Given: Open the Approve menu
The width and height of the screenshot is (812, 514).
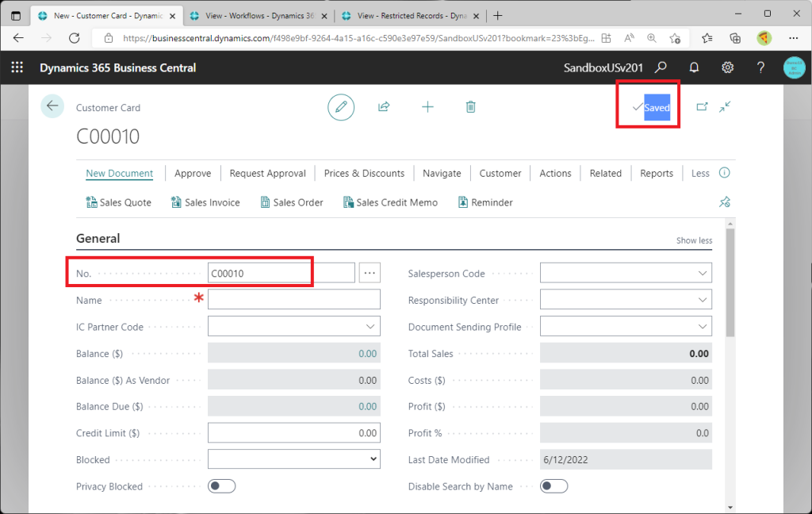Looking at the screenshot, I should click(x=193, y=173).
